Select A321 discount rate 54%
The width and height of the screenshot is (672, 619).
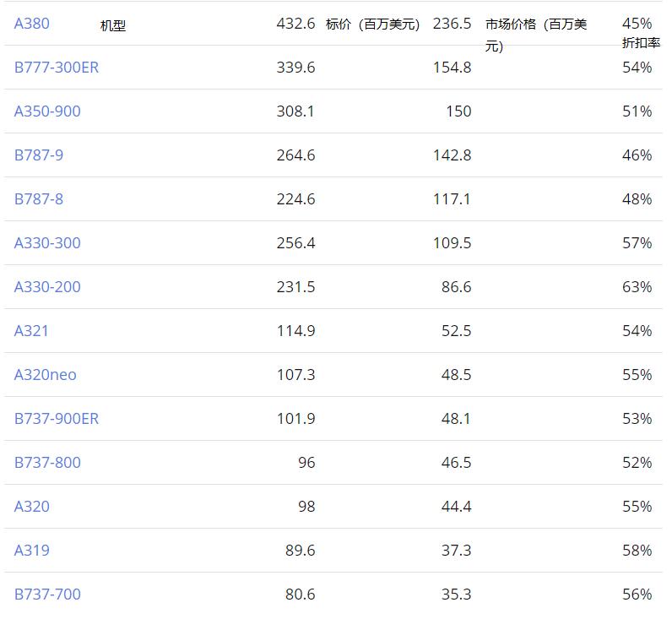[x=637, y=331]
